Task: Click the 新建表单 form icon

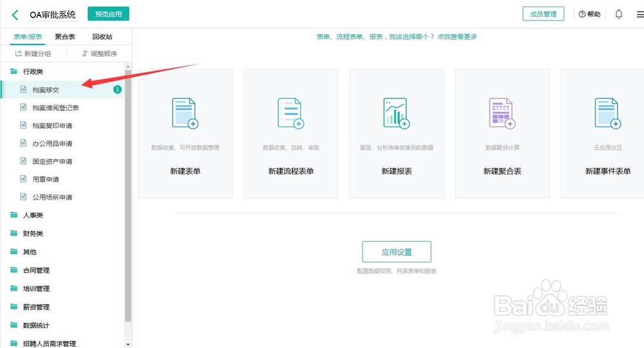Action: 185,113
